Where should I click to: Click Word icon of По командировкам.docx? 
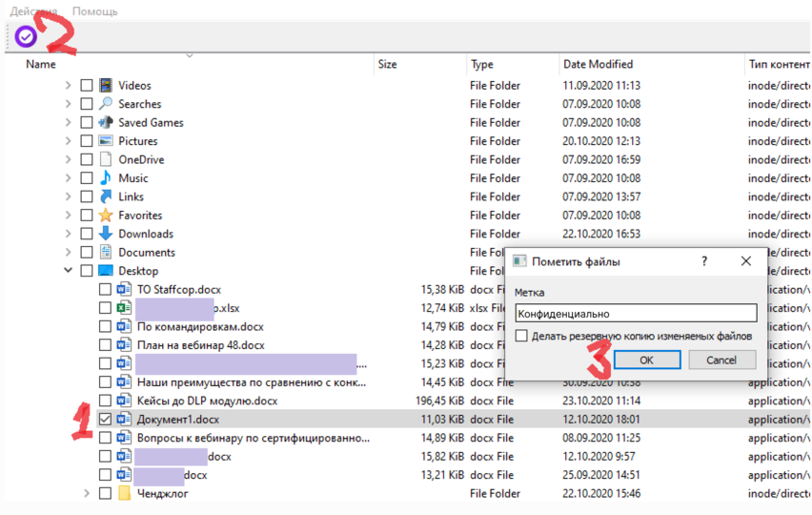[124, 326]
